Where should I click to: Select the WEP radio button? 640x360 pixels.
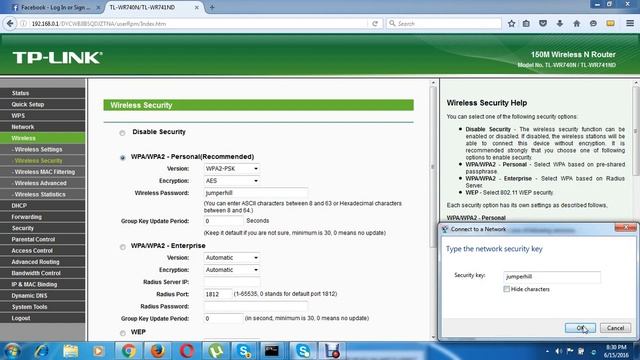(122, 333)
